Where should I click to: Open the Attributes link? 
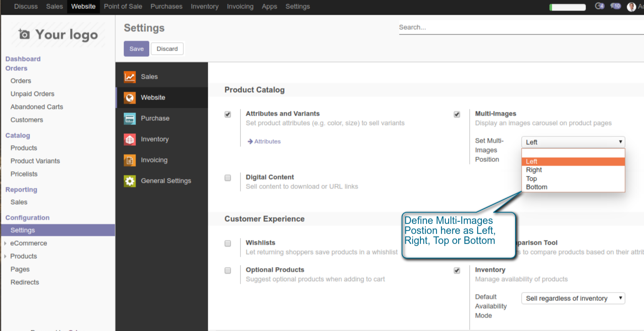click(267, 142)
